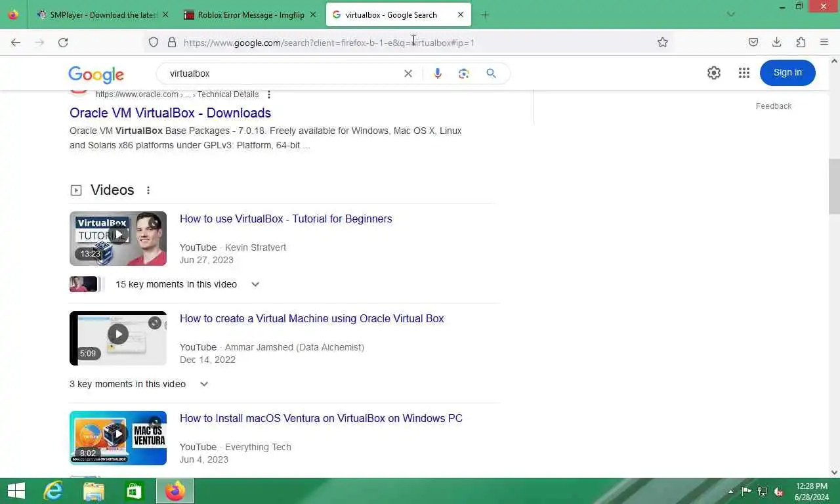
Task: Play the 5:09 virtual machine video thumbnail
Action: (x=118, y=338)
